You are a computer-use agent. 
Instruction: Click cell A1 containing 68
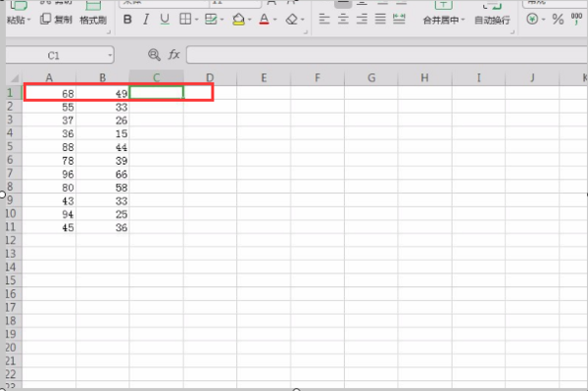pyautogui.click(x=50, y=93)
